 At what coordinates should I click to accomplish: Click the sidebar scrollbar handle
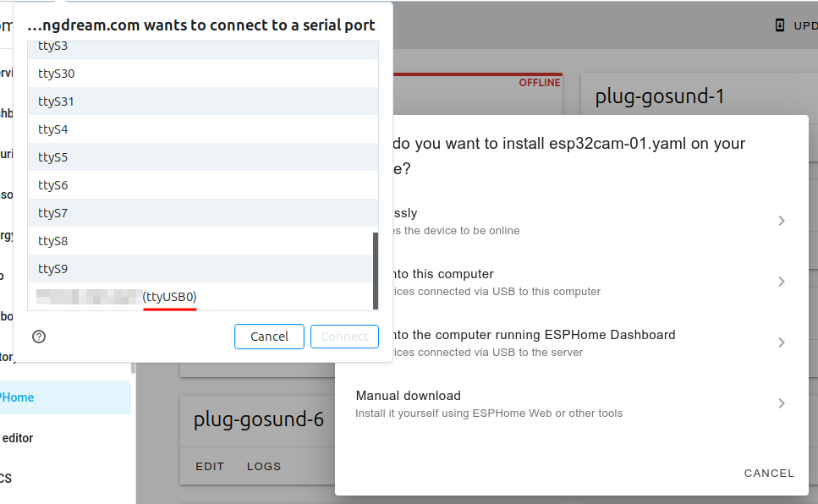pos(133,368)
